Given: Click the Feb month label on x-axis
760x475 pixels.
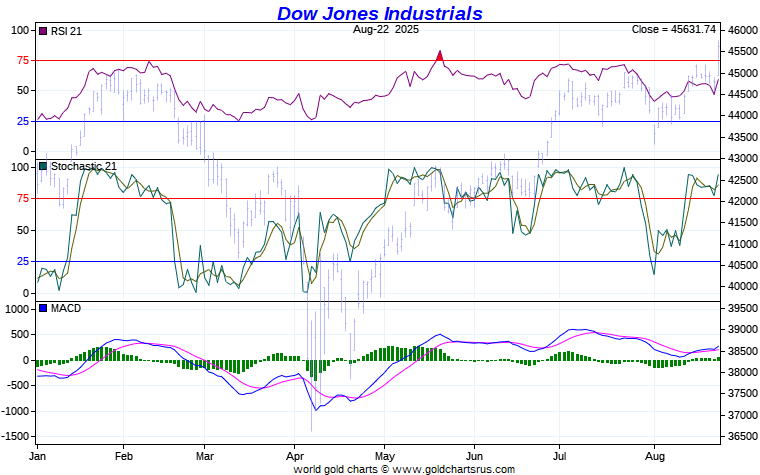Looking at the screenshot, I should [124, 456].
